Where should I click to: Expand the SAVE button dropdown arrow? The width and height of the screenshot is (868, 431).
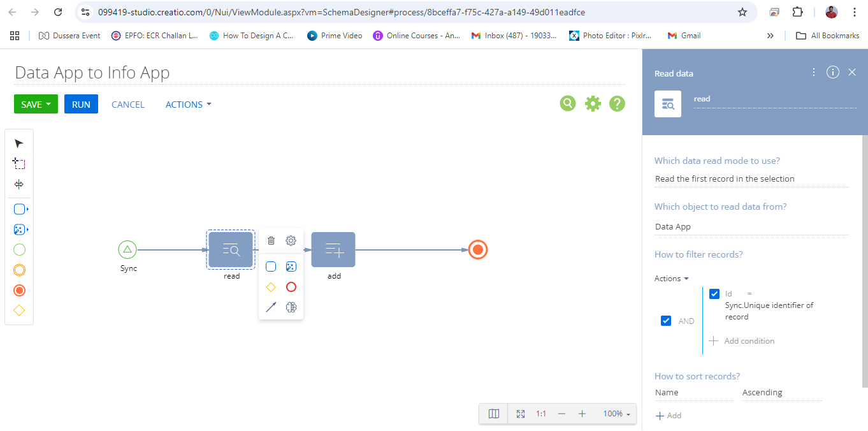pos(48,104)
